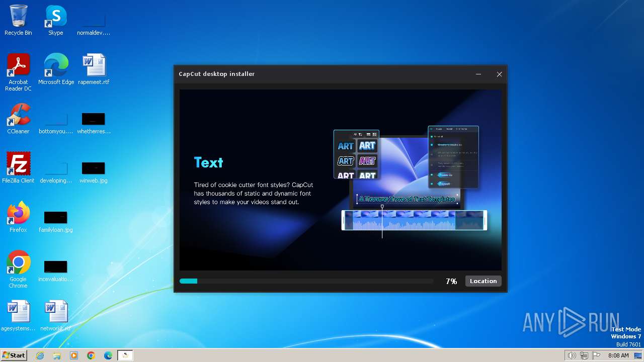The image size is (644, 362).
Task: Launch Microsoft Edge desktop shortcut
Action: [x=56, y=69]
